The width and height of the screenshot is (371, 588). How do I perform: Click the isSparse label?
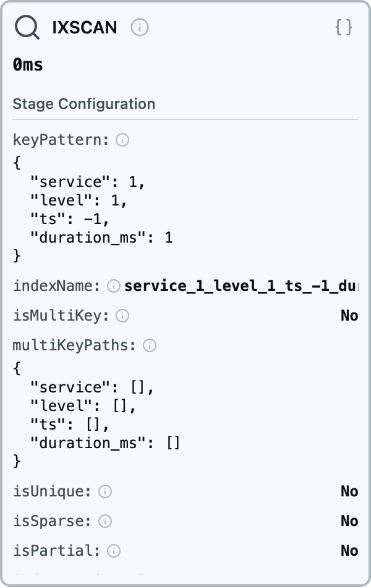click(x=52, y=521)
